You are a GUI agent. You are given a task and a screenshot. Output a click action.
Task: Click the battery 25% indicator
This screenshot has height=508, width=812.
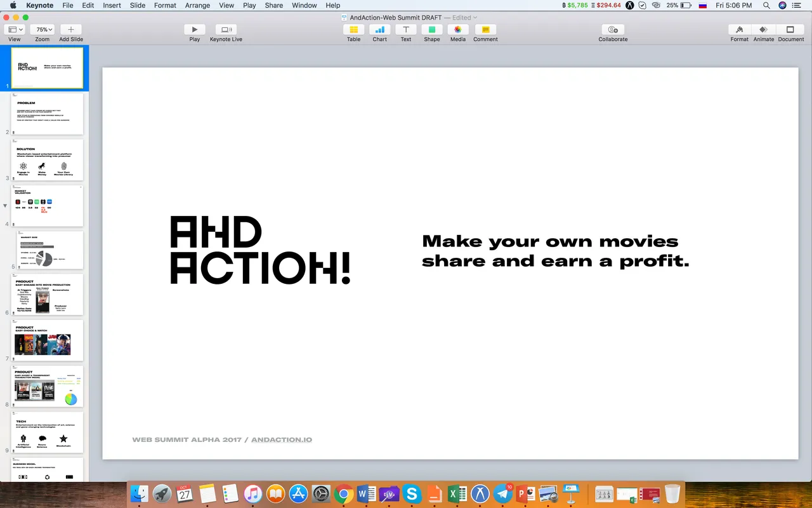(x=678, y=5)
